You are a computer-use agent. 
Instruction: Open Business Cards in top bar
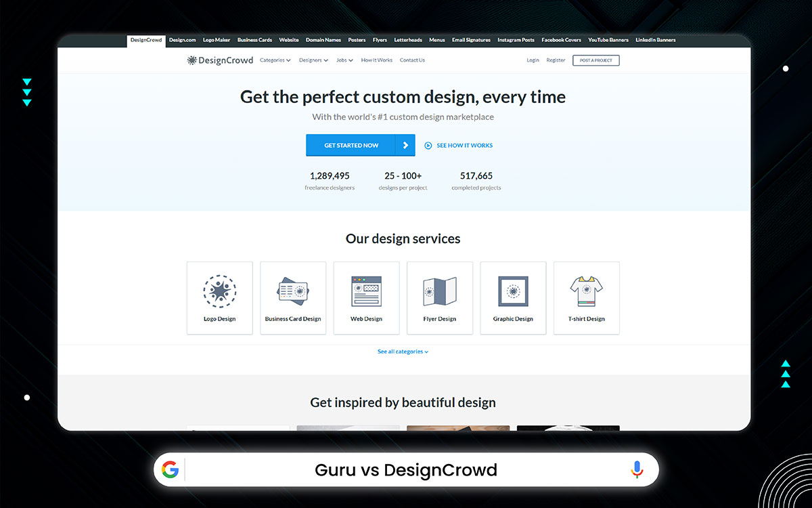254,40
